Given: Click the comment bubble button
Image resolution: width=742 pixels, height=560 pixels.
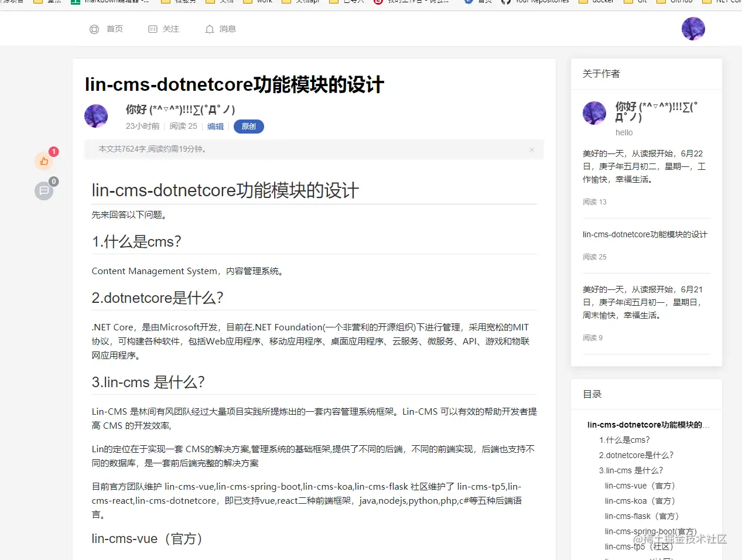Looking at the screenshot, I should 44,191.
